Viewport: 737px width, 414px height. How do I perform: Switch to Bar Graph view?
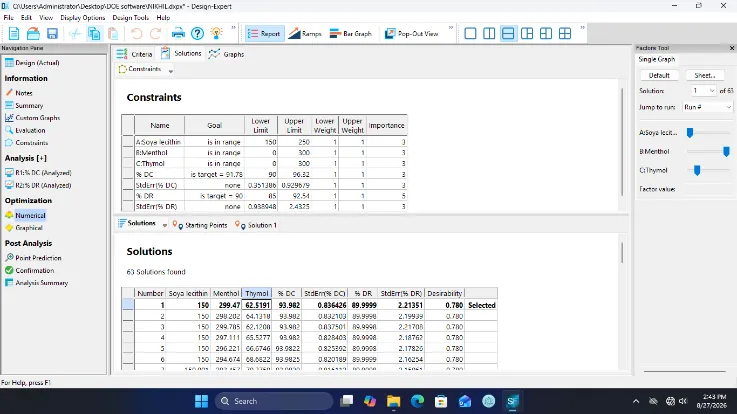pyautogui.click(x=351, y=33)
